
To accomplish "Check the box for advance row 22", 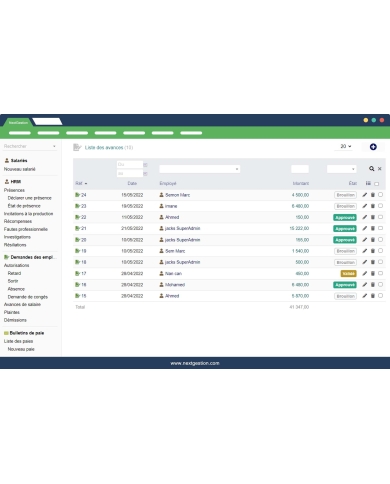I will tap(380, 217).
